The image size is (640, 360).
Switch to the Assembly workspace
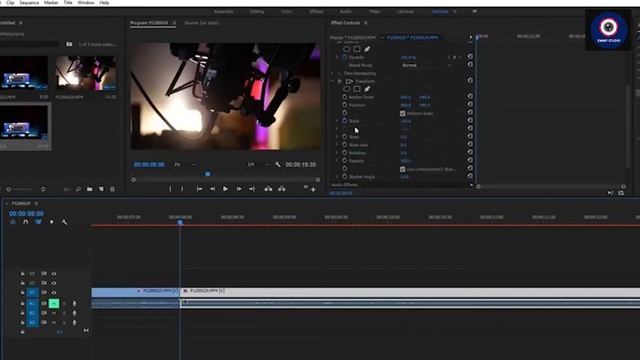224,11
